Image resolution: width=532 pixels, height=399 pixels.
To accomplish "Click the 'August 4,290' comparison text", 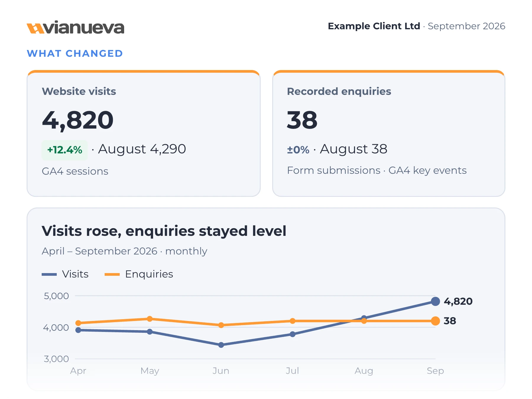I will click(x=142, y=149).
